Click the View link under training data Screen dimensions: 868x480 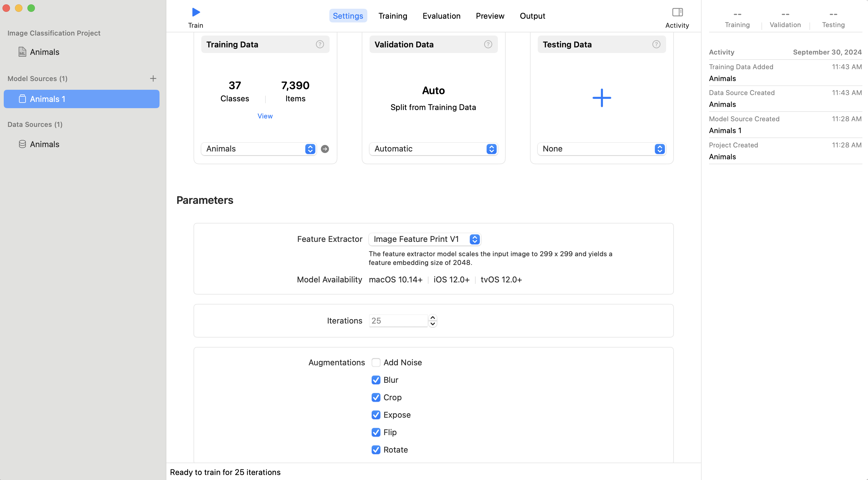pyautogui.click(x=265, y=116)
